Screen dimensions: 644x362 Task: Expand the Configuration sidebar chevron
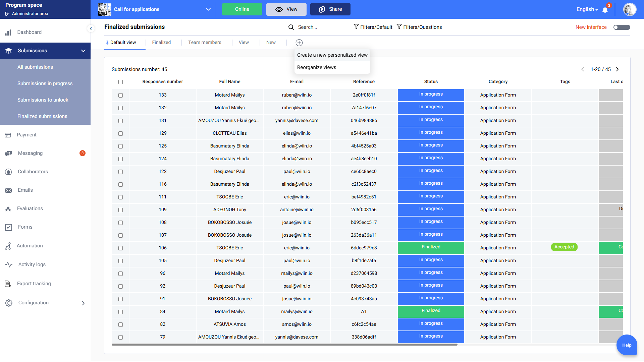(83, 303)
